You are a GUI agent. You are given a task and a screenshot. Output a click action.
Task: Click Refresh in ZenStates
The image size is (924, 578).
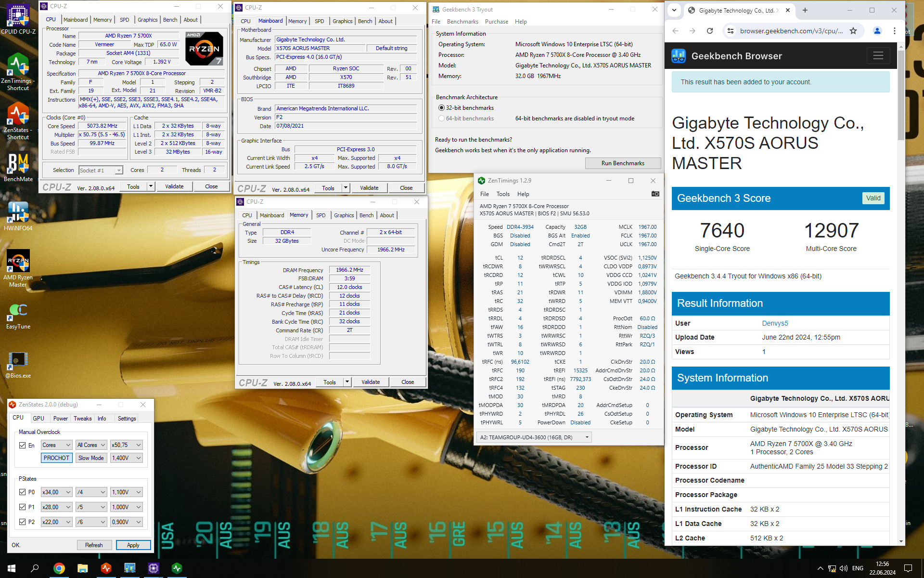click(94, 545)
